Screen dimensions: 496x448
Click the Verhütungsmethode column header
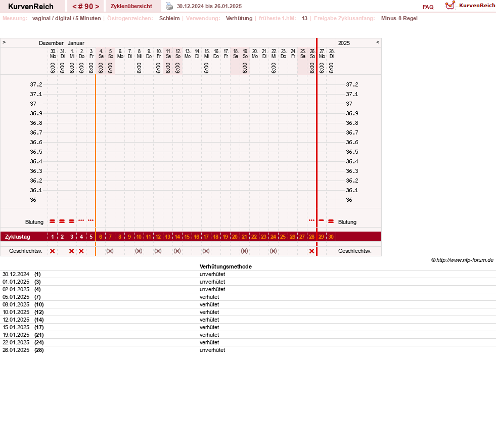click(226, 266)
